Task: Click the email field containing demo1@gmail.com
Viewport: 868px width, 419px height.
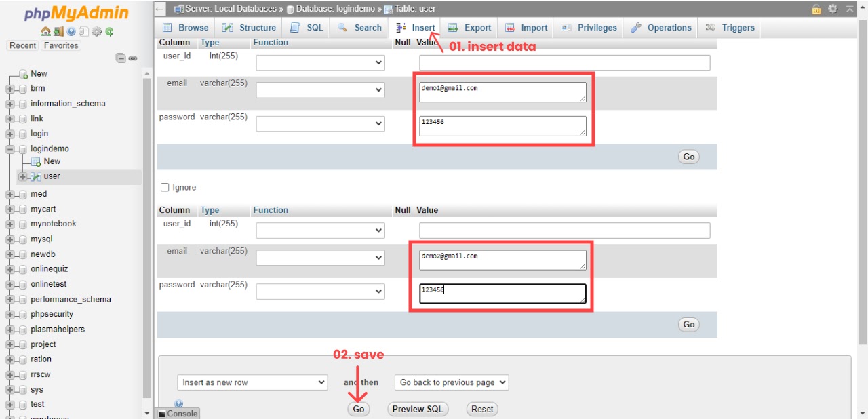Action: click(502, 92)
